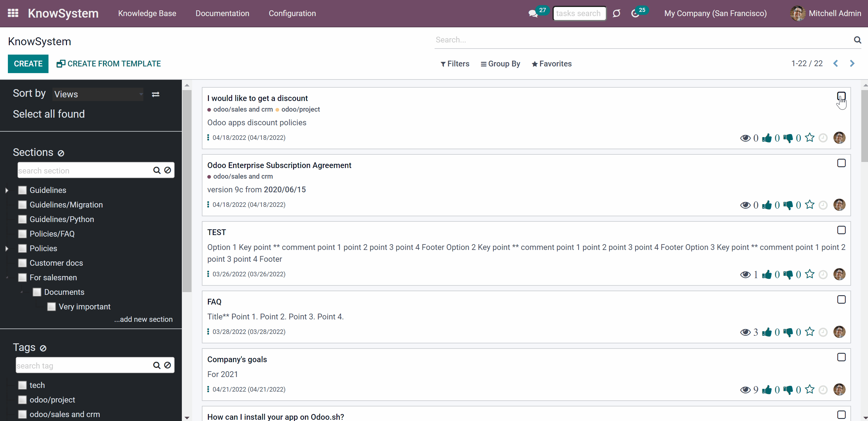Click the KnowSystem brand title
Screen dimensions: 868x421
pyautogui.click(x=63, y=13)
